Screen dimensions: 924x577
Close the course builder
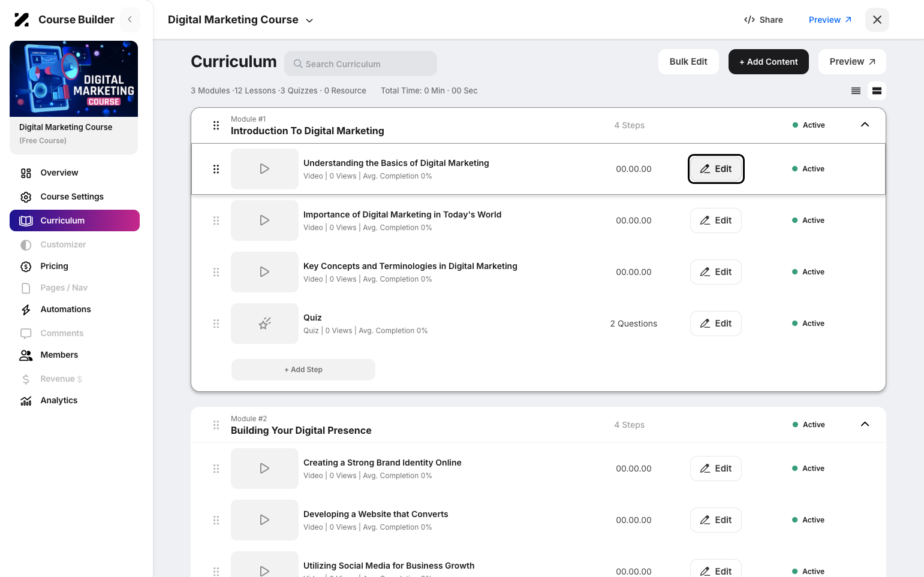877,20
